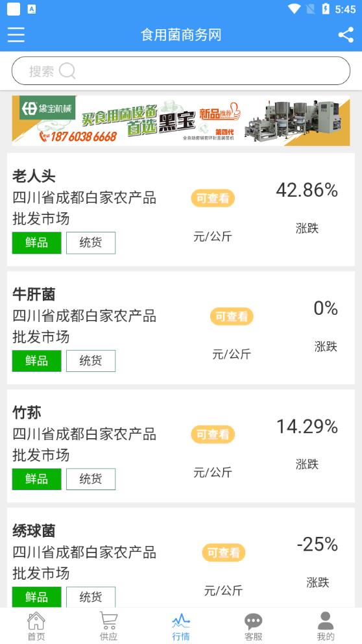Image resolution: width=362 pixels, height=644 pixels.
Task: Tap 可查看 badge for 牛肝菌
Action: 232,317
